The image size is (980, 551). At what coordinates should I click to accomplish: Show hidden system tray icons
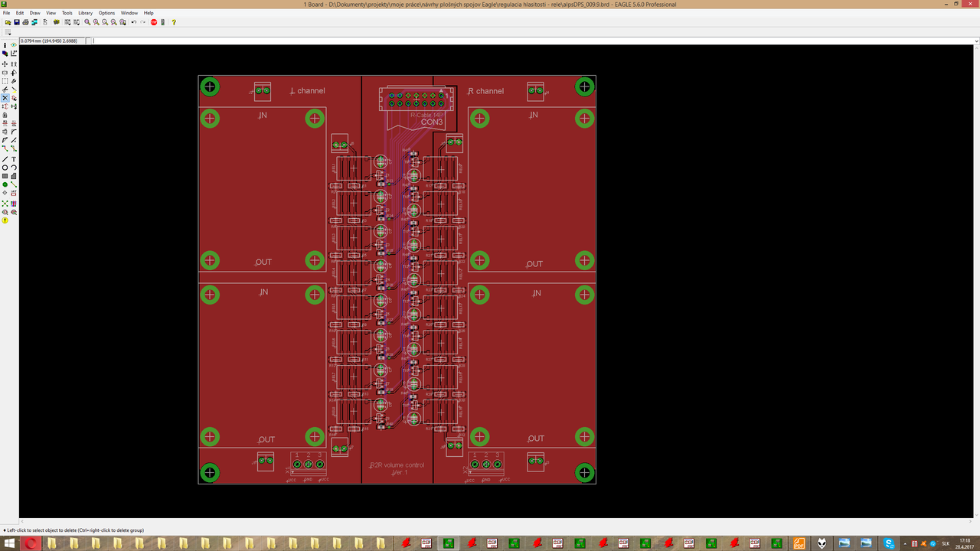tap(903, 543)
